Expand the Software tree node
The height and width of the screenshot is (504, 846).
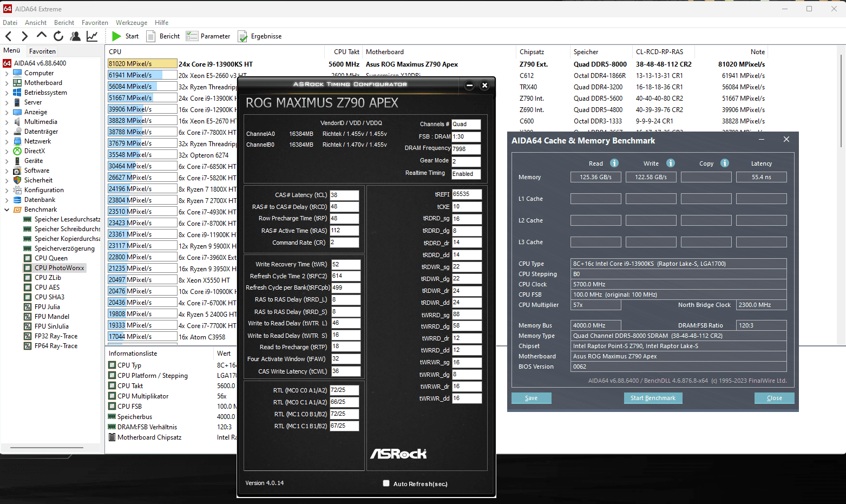pyautogui.click(x=6, y=171)
